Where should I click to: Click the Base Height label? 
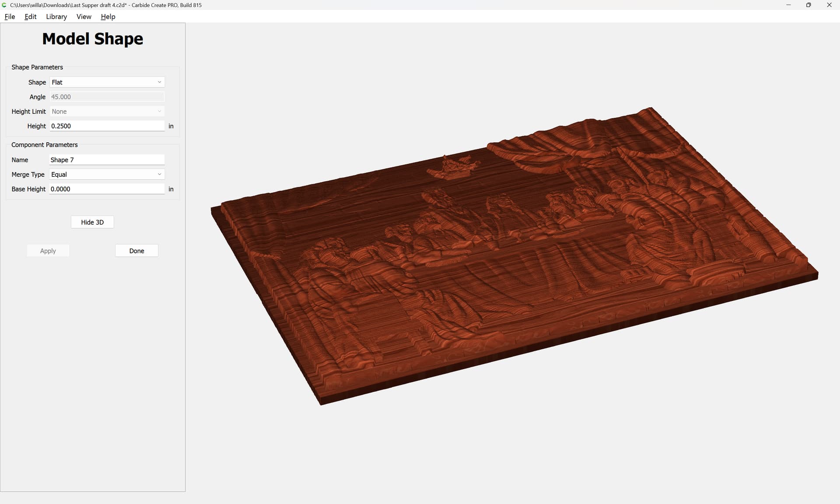tap(28, 189)
